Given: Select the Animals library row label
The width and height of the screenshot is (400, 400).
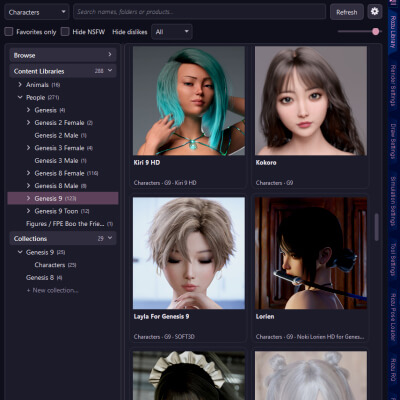Looking at the screenshot, I should coord(37,85).
